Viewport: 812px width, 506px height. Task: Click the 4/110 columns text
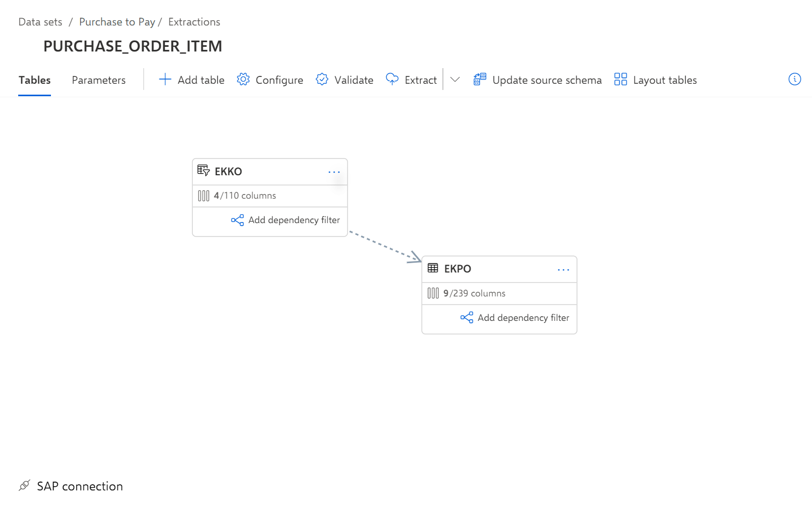point(245,196)
